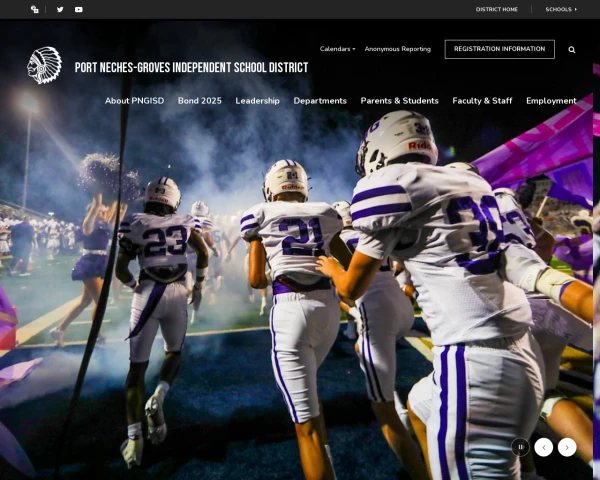
Task: Open Anonymous Reporting link
Action: pyautogui.click(x=398, y=49)
